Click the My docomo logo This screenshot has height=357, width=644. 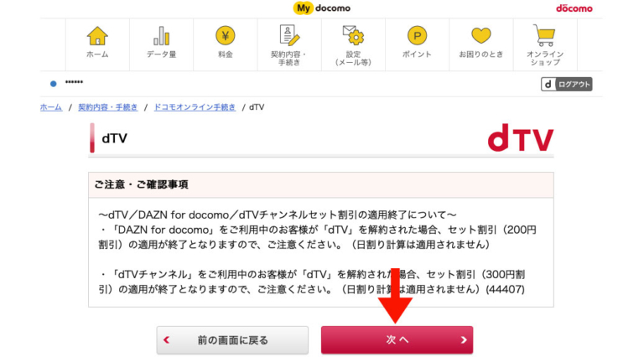pyautogui.click(x=322, y=8)
